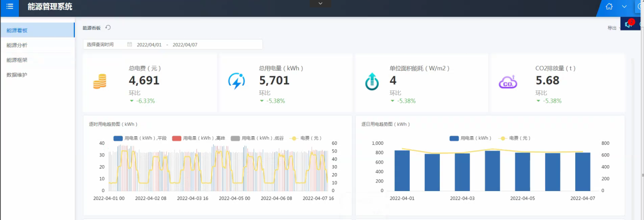Open the 导出 export dropdown
Viewport: 644px width, 220px height.
click(612, 28)
